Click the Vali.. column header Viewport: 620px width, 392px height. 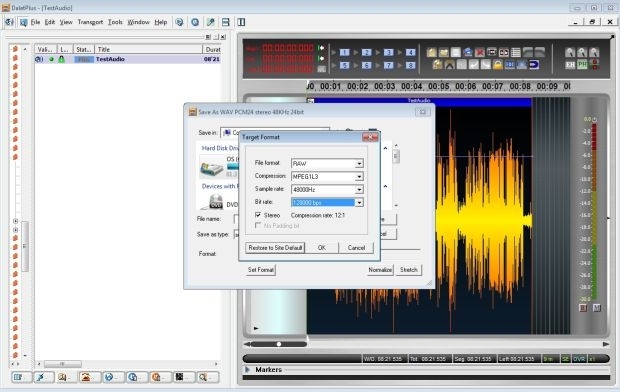point(45,49)
